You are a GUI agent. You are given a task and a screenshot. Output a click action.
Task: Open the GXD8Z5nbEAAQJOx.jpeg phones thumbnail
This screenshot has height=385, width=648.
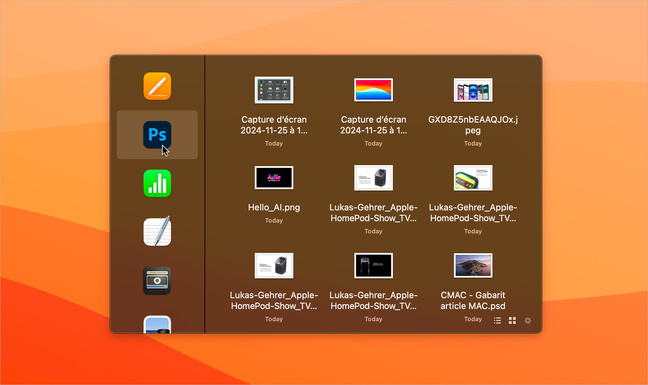tap(473, 90)
